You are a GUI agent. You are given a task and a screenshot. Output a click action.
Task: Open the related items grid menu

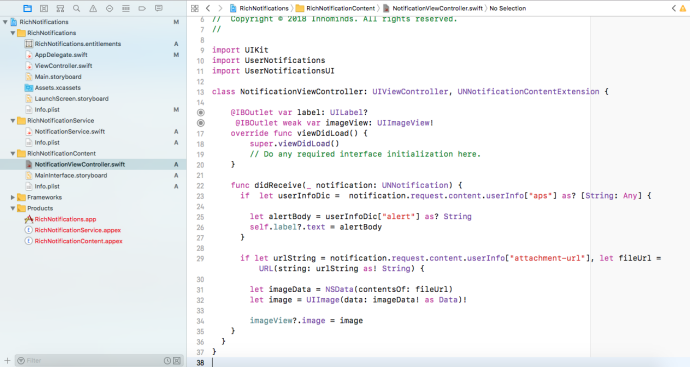tap(195, 8)
